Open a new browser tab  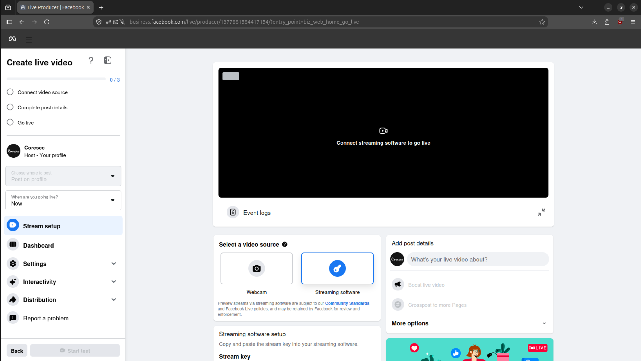101,8
